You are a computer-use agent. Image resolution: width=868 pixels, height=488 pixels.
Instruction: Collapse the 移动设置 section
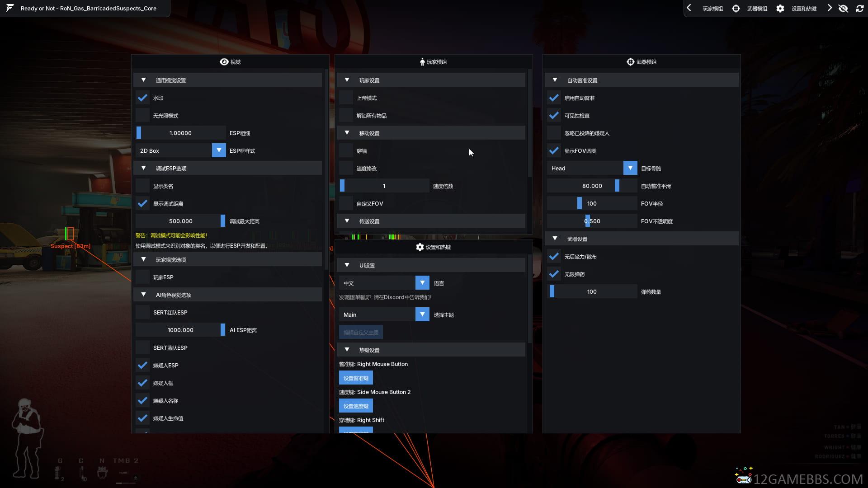(x=431, y=133)
